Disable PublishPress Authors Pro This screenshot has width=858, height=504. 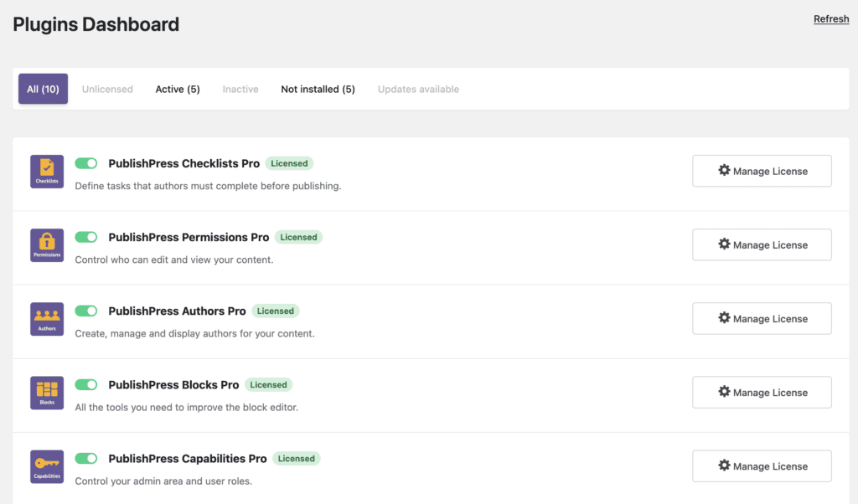point(85,311)
